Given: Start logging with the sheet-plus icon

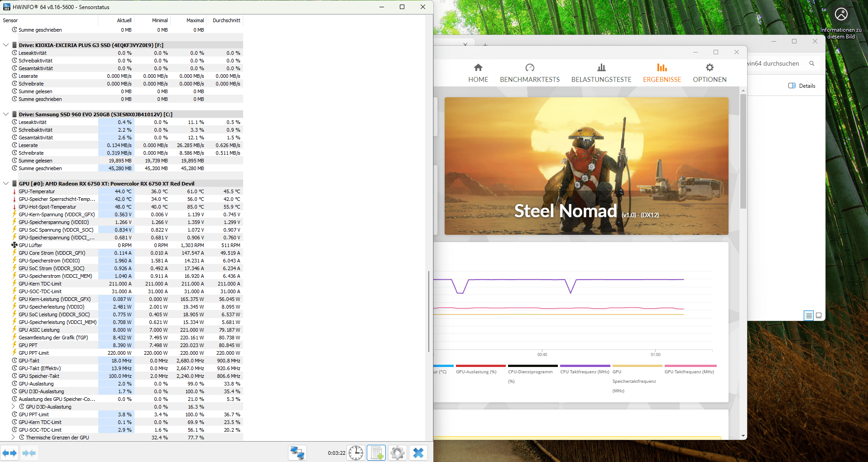Looking at the screenshot, I should point(376,452).
